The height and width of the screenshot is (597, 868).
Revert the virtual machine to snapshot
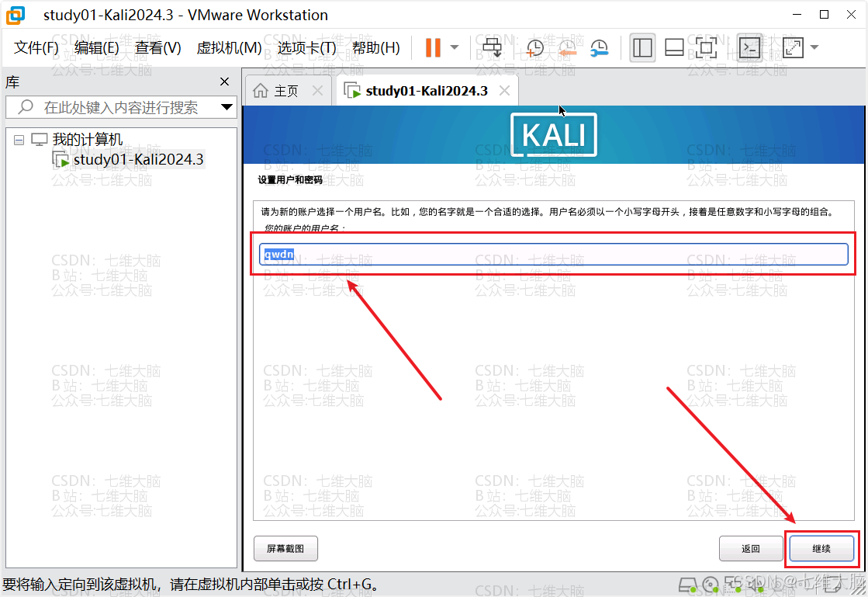click(x=567, y=48)
